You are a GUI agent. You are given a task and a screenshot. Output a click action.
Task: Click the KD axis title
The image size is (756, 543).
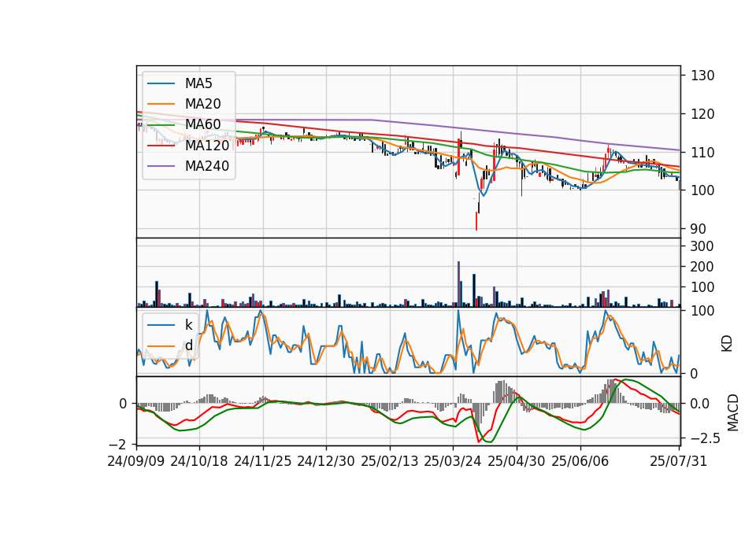[x=727, y=343]
